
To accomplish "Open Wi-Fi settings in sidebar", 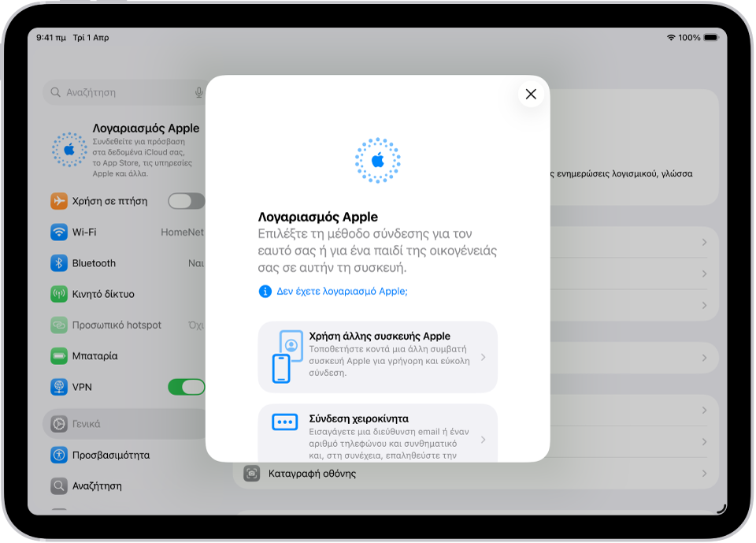I will point(126,232).
